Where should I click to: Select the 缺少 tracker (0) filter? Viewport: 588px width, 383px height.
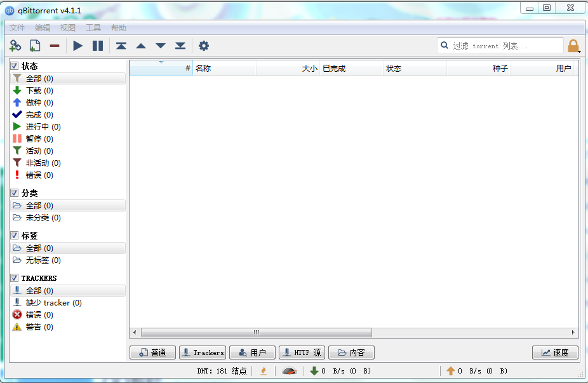point(68,303)
